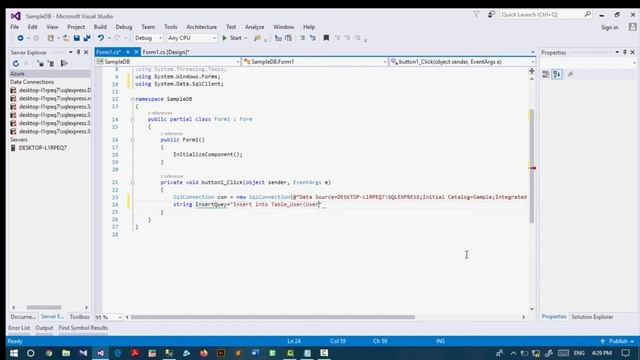Click the editor horizontal scrollbar

pos(273,317)
